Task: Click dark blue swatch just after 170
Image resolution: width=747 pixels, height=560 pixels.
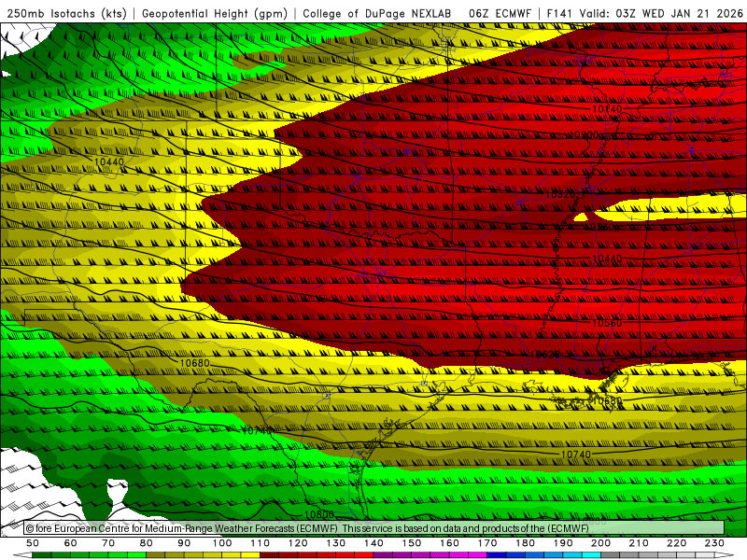Action: (497, 555)
